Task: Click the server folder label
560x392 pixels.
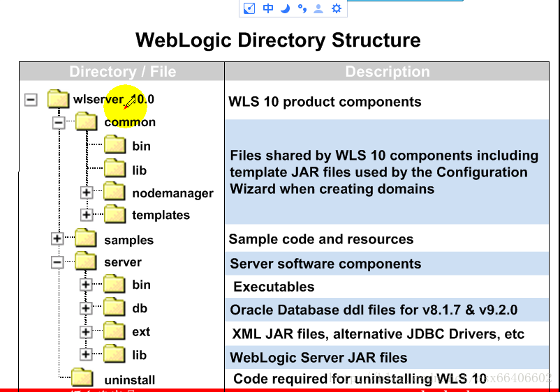Action: pos(123,262)
